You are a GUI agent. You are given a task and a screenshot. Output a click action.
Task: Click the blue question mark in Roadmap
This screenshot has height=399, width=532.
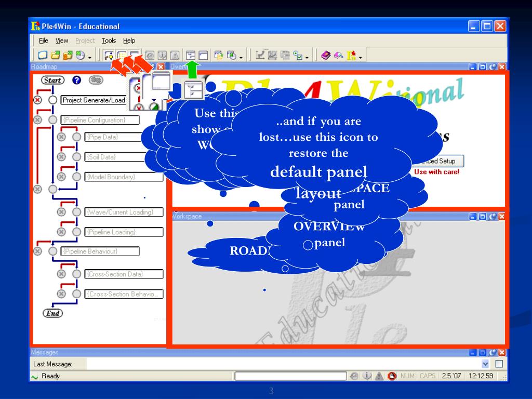pos(77,80)
